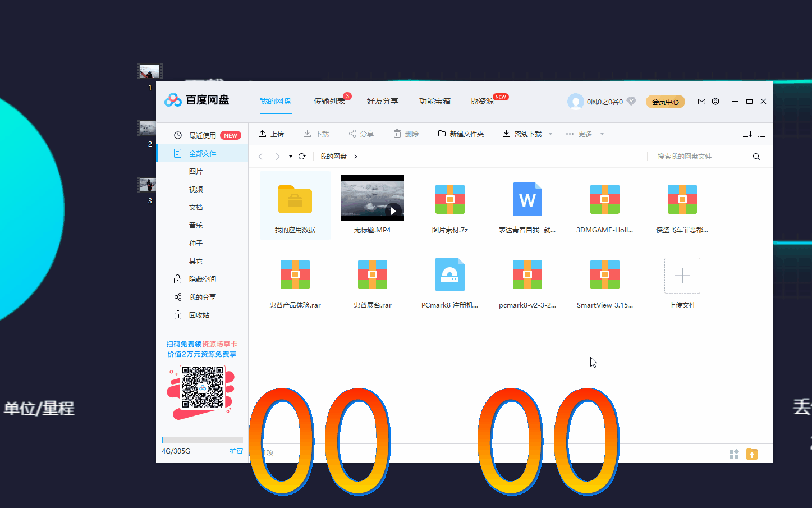The height and width of the screenshot is (508, 812).
Task: Click the 分享 share button
Action: (361, 134)
